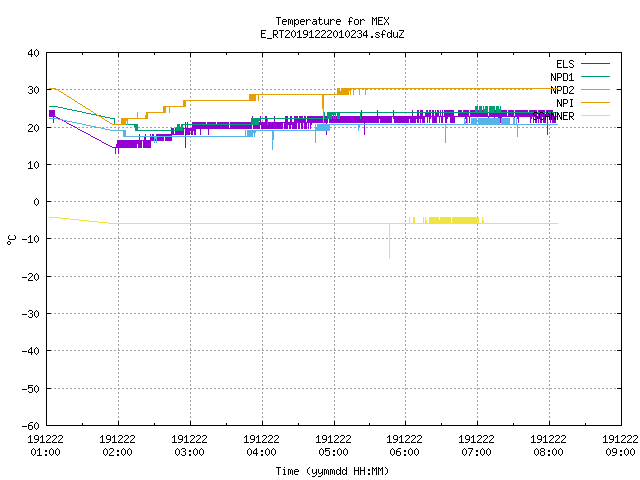Click the x-axis tick label 191222 08:00

[x=548, y=446]
